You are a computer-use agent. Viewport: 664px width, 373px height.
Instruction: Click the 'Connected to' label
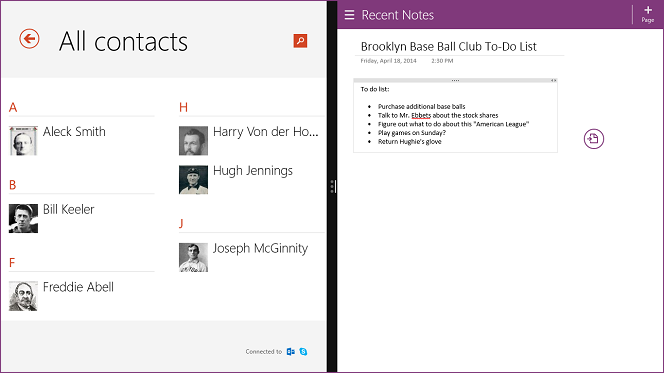coord(263,352)
